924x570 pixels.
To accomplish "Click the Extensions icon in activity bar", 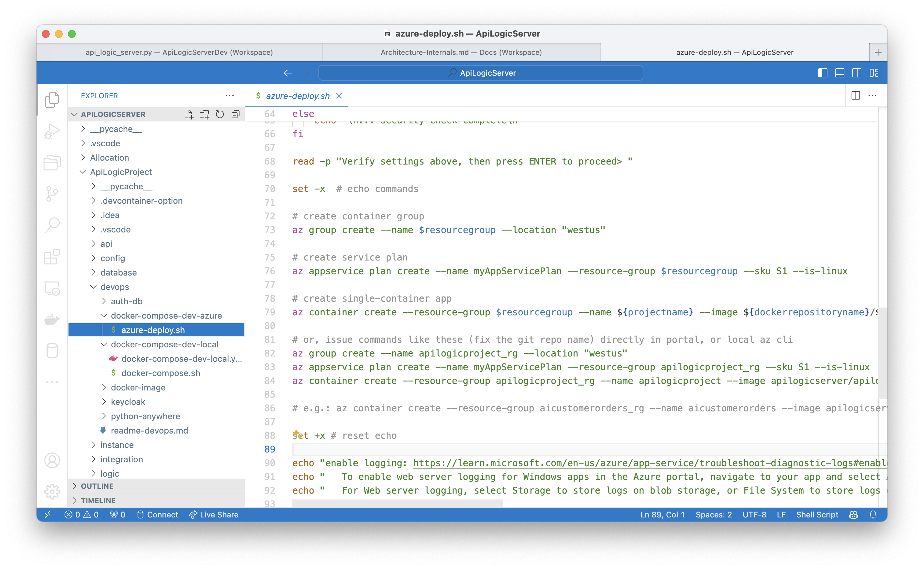I will tap(52, 258).
